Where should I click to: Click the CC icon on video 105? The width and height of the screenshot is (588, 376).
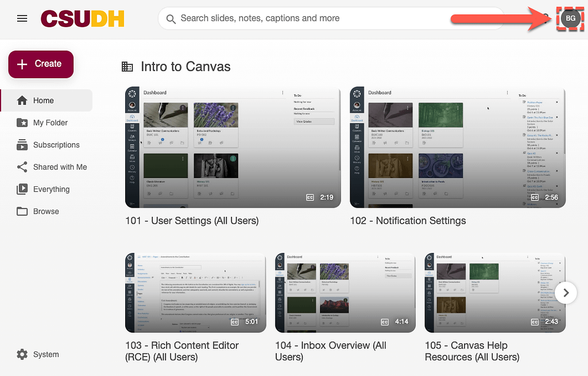(x=535, y=322)
